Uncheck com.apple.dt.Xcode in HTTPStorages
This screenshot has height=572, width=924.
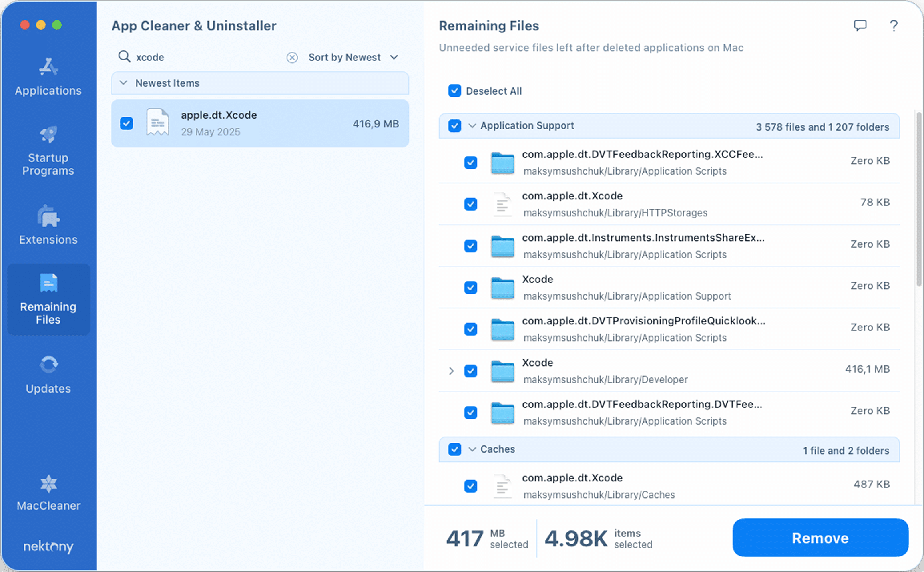pos(470,204)
